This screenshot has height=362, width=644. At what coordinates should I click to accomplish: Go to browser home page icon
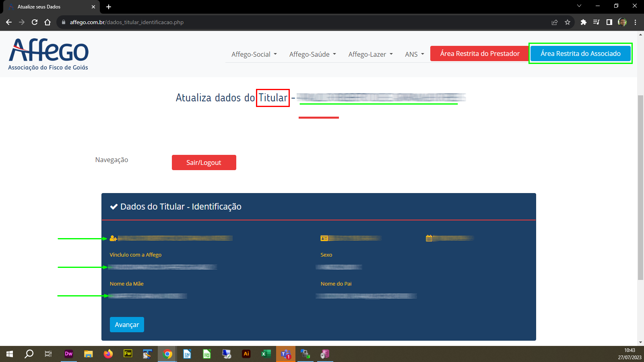click(x=47, y=22)
